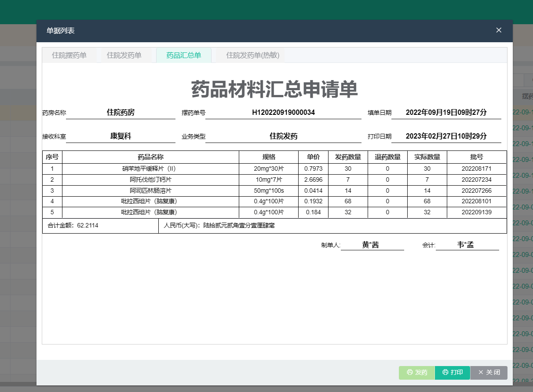This screenshot has width=533, height=392.
Task: Click preparer name 黄*茜
Action: click(x=370, y=245)
